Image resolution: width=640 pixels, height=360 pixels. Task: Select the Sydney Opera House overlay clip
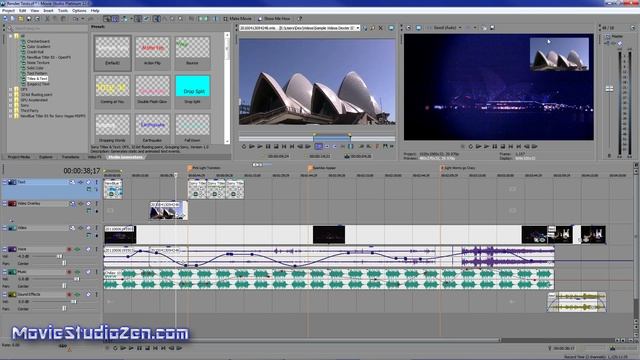pos(168,211)
